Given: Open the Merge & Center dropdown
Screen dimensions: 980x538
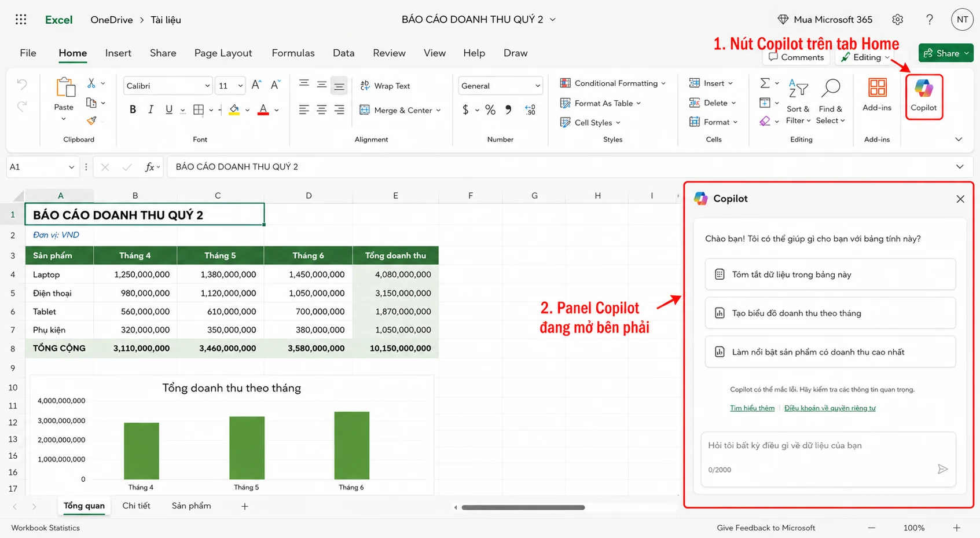Looking at the screenshot, I should point(438,110).
